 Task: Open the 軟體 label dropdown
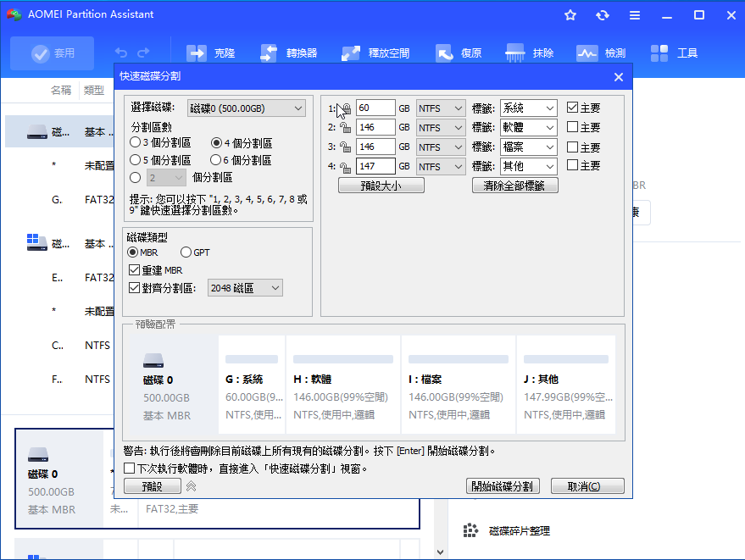pyautogui.click(x=528, y=128)
